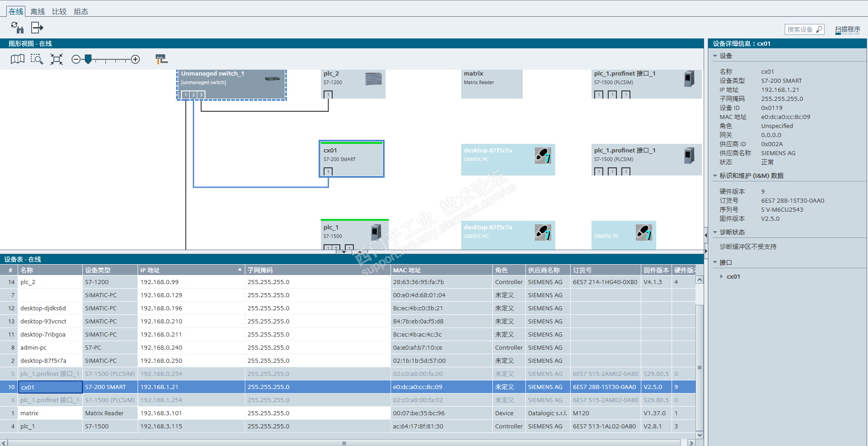Select port 1 on the cx01 node

coord(328,171)
